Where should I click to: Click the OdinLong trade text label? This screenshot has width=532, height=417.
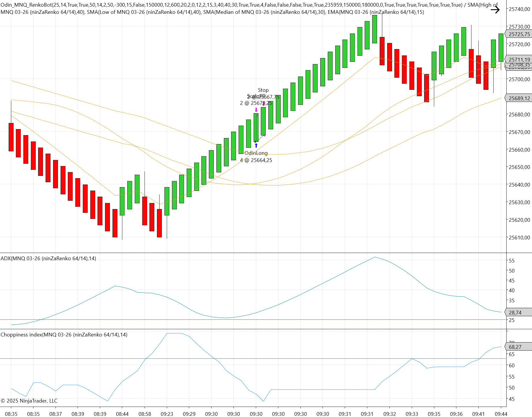(x=256, y=153)
